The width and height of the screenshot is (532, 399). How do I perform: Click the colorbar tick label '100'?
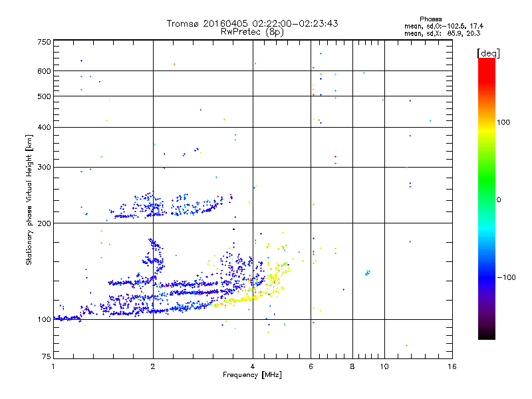(x=503, y=122)
